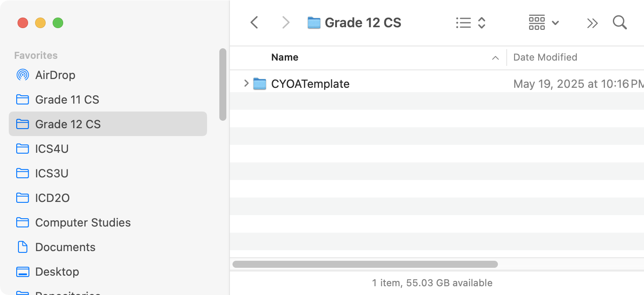Open the search magnifying glass
Viewport: 644px width, 295px height.
pos(619,22)
